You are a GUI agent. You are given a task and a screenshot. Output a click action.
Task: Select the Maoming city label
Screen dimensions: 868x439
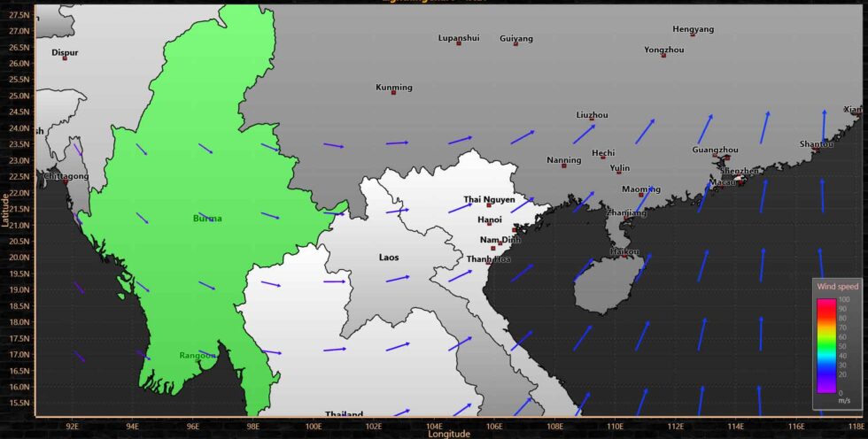[641, 189]
